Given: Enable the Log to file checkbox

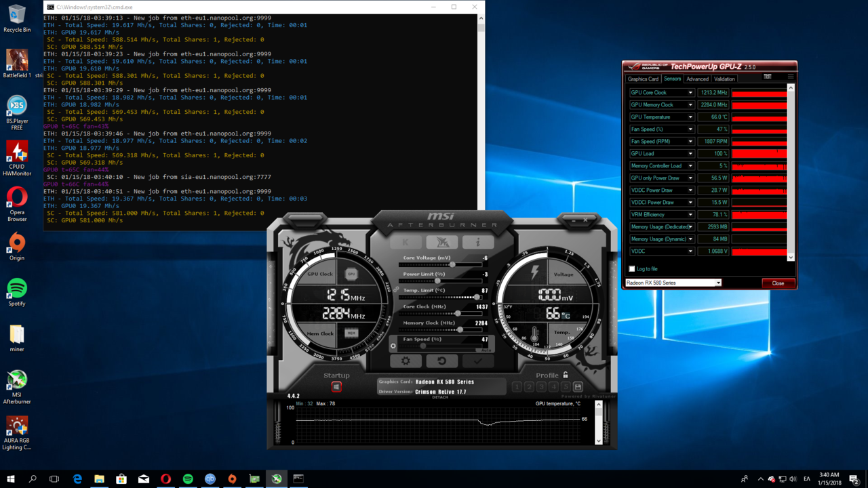Looking at the screenshot, I should [x=632, y=269].
